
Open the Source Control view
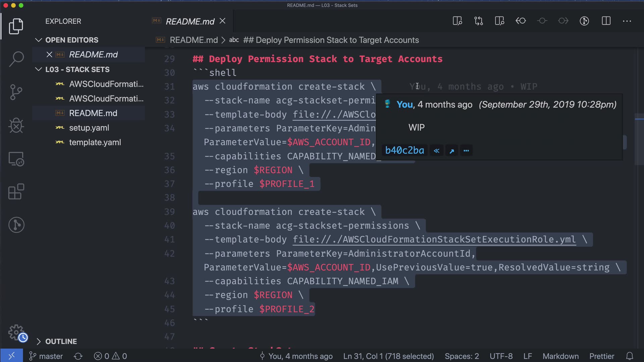[16, 92]
